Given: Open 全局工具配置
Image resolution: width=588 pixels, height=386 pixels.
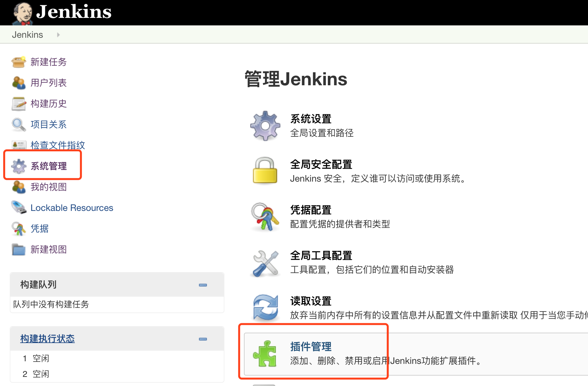Looking at the screenshot, I should (321, 255).
